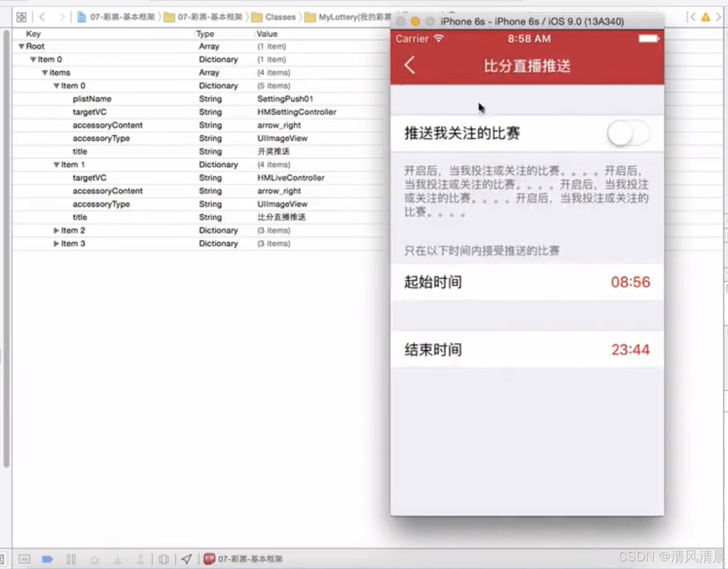Jump to the next issue arrow
This screenshot has height=569, width=728.
719,18
